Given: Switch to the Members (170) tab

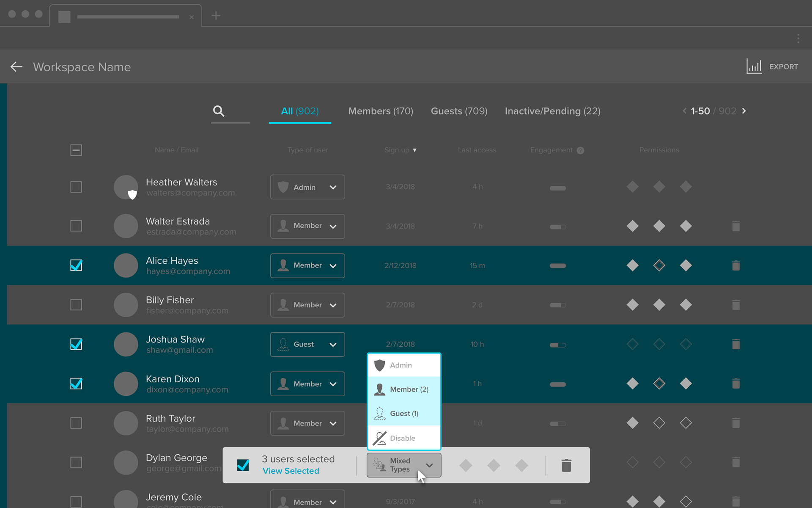Looking at the screenshot, I should pos(381,111).
